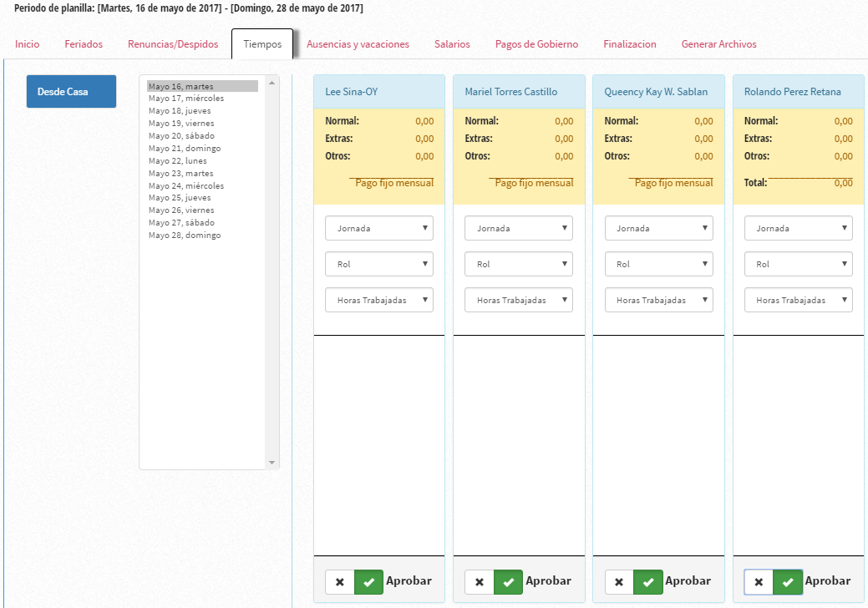Image resolution: width=868 pixels, height=608 pixels.
Task: Go to the Finalizacion tab
Action: pos(629,44)
